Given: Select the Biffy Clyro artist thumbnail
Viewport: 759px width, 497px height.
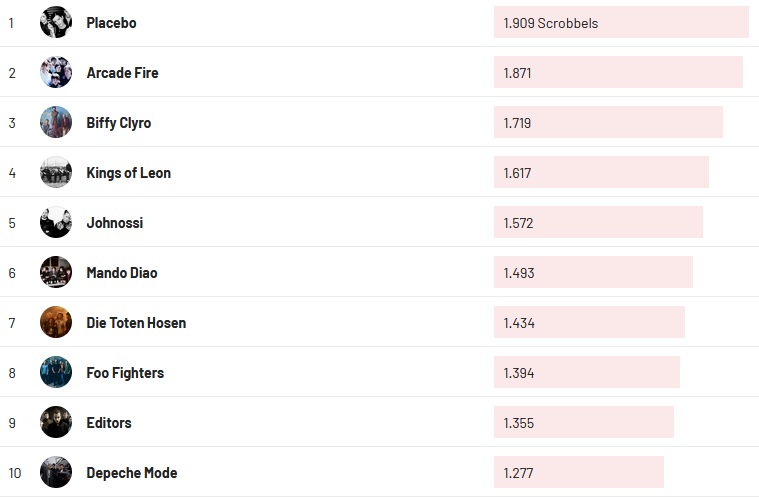Looking at the screenshot, I should click(x=56, y=122).
